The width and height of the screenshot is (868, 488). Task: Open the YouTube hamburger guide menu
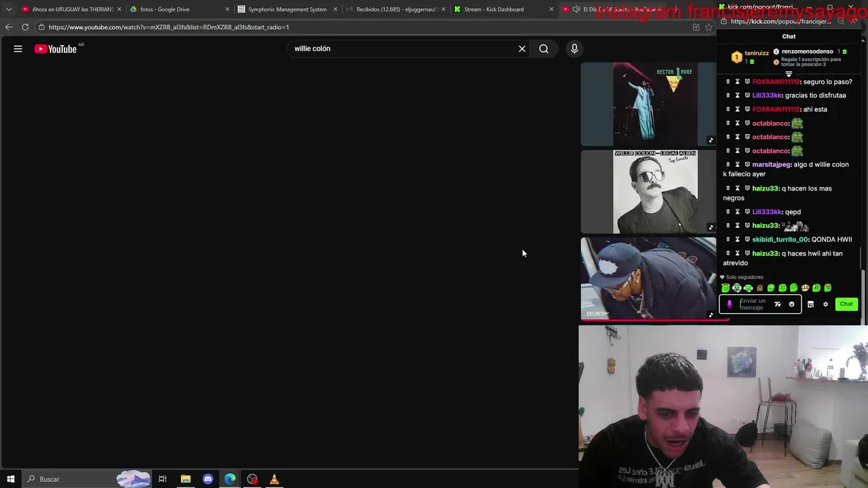18,49
